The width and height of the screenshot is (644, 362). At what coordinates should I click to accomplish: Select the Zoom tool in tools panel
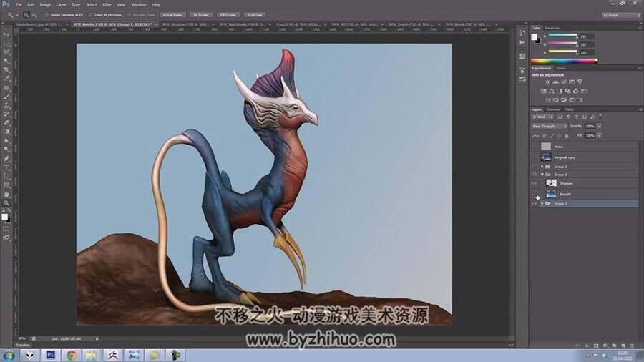(6, 203)
